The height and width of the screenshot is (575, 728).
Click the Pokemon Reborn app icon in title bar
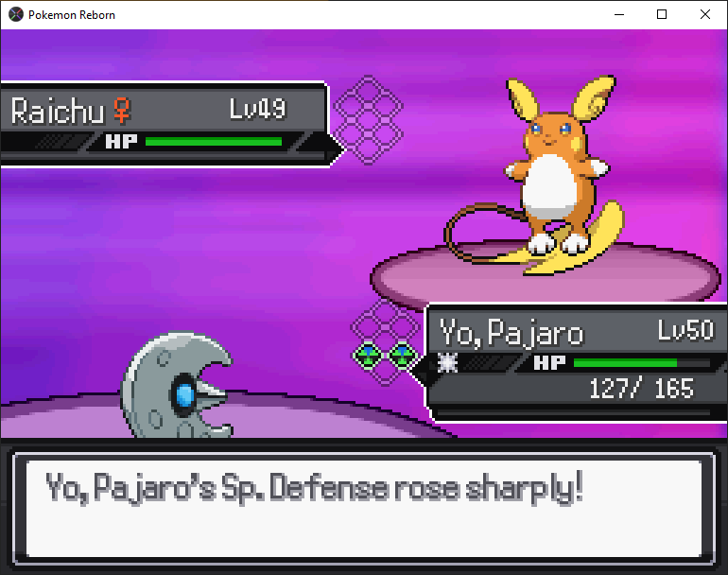(16, 14)
